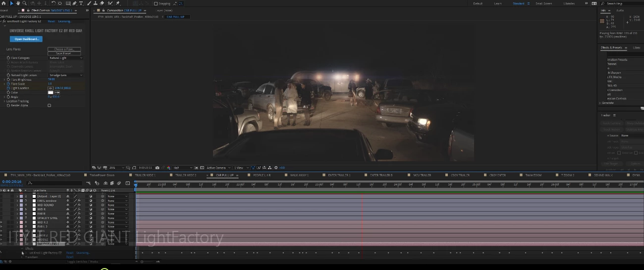
Task: Toggle visibility eye of MID R 2 layer
Action: [x=1, y=222]
